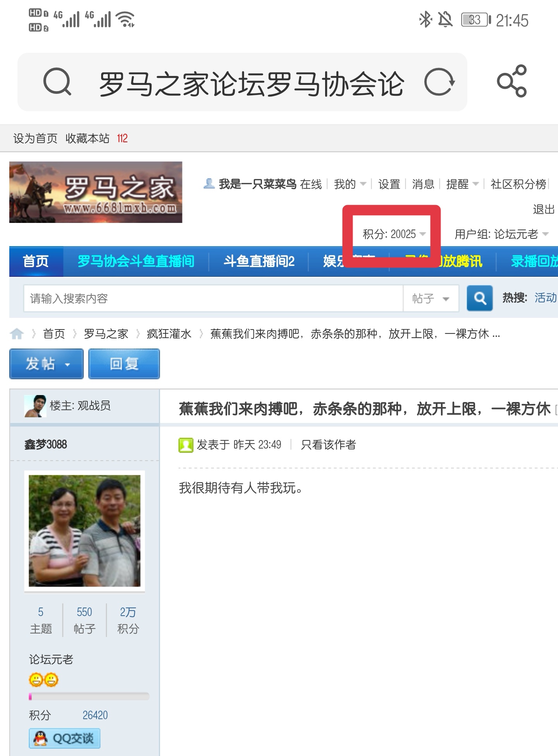Tap the muted notification bell icon
The height and width of the screenshot is (756, 558).
445,19
